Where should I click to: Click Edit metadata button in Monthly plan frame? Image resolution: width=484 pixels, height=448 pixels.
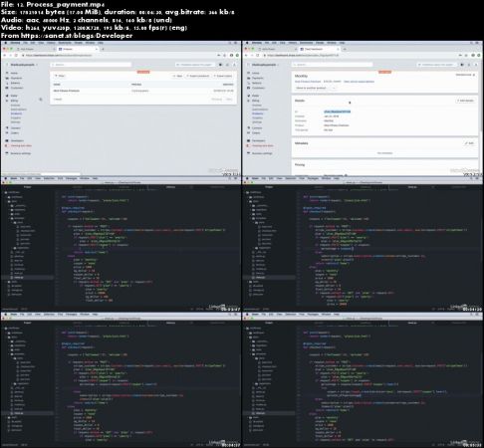(469, 143)
